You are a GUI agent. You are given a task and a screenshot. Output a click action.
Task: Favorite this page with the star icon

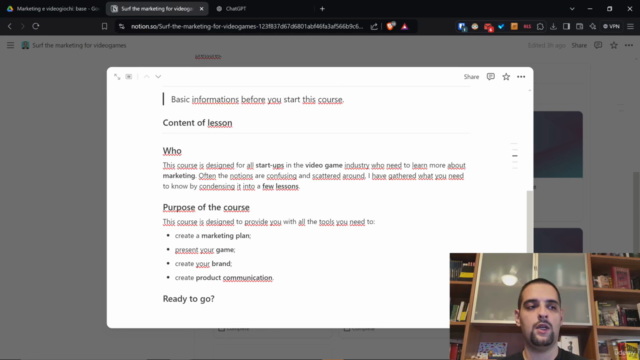point(506,77)
